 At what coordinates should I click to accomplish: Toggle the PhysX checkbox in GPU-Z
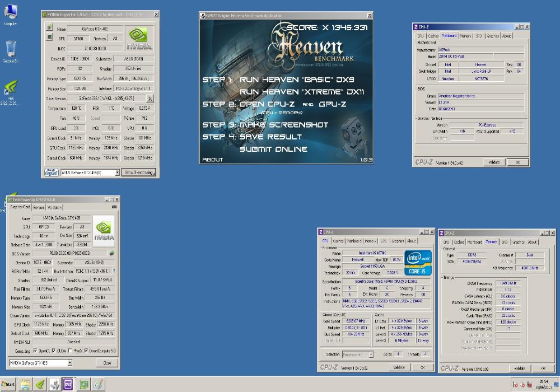click(x=70, y=351)
